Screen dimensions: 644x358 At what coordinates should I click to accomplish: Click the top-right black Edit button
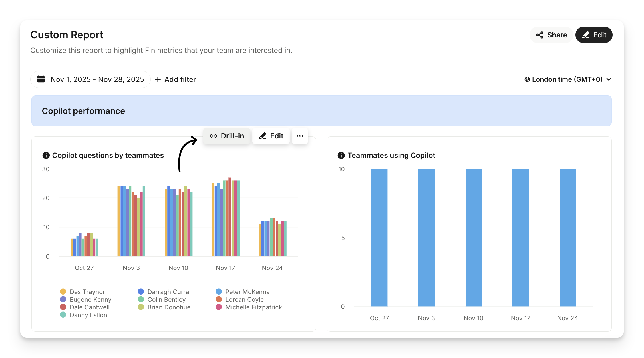click(x=594, y=35)
